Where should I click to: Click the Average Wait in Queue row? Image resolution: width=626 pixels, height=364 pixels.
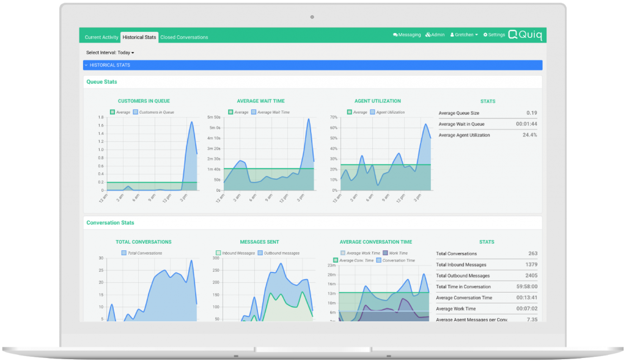pos(488,124)
